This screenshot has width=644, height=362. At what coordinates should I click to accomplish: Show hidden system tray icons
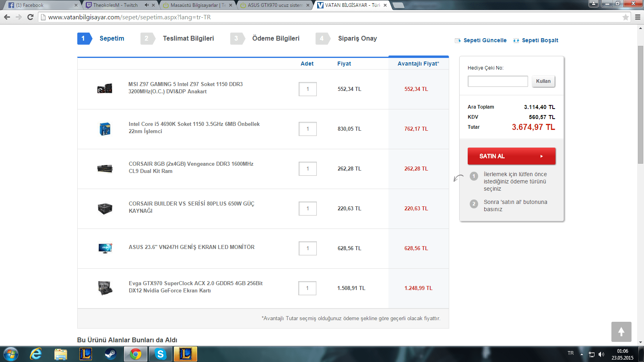pyautogui.click(x=582, y=354)
